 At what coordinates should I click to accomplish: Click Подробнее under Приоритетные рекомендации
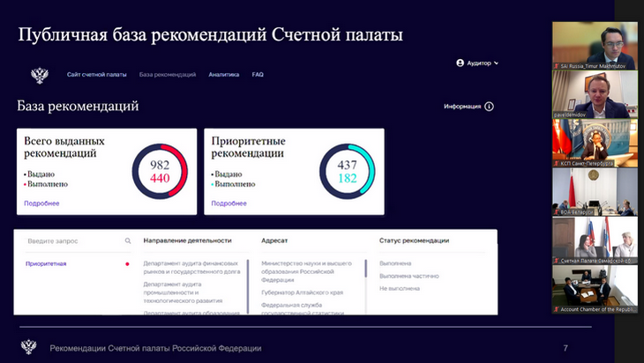point(228,203)
